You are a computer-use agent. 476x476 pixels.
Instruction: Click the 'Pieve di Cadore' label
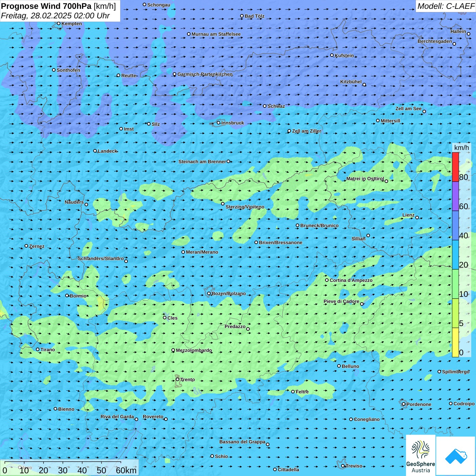coord(341,301)
